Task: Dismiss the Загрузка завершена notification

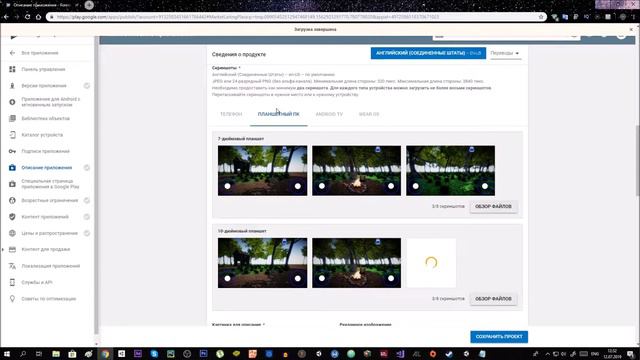Action: (631, 29)
